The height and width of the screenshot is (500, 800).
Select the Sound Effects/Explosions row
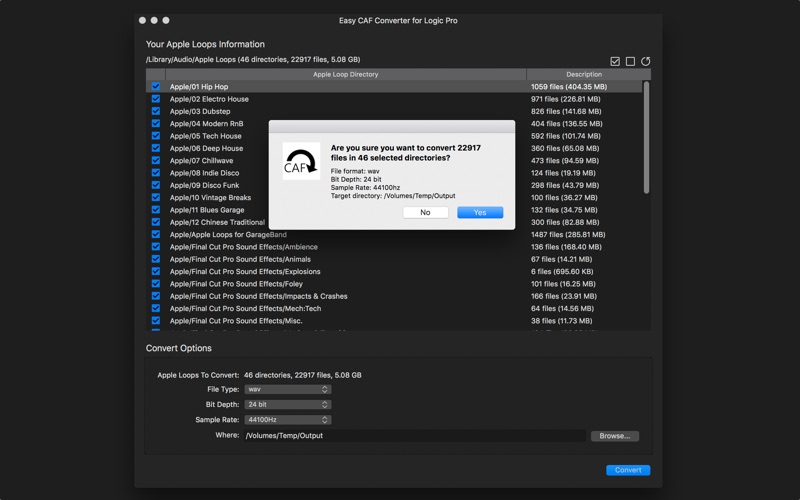(x=394, y=271)
